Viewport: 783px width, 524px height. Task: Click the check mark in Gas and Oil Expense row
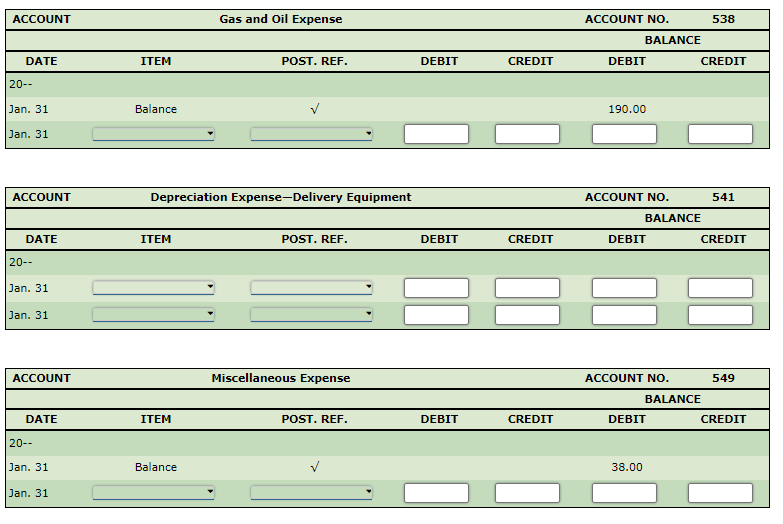(315, 109)
